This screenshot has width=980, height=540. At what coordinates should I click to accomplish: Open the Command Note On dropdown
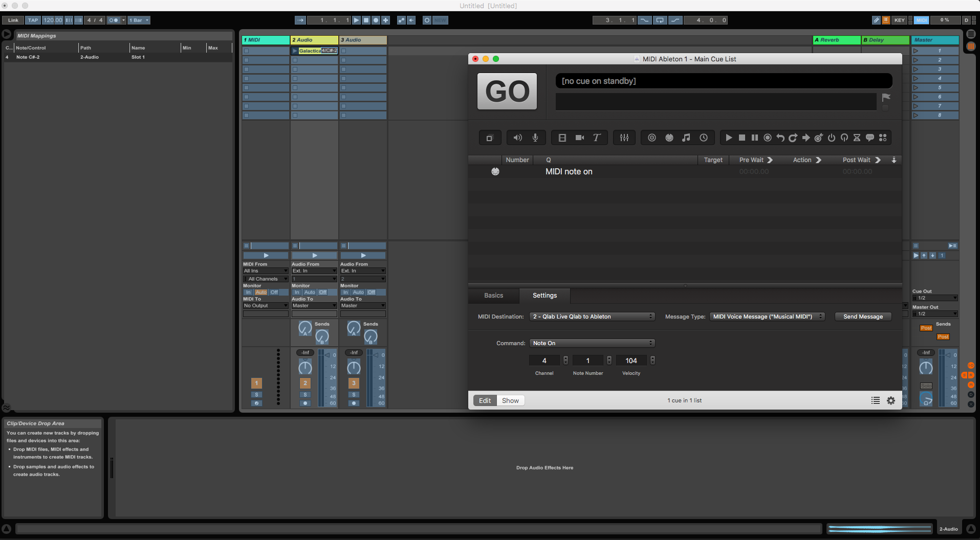(x=592, y=343)
